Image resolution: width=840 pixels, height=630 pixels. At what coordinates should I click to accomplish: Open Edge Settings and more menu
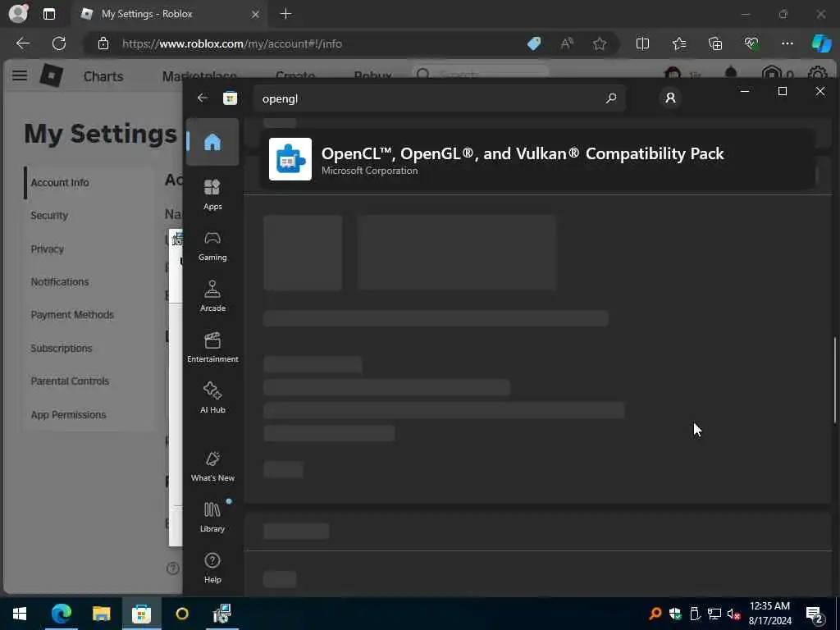pyautogui.click(x=787, y=43)
